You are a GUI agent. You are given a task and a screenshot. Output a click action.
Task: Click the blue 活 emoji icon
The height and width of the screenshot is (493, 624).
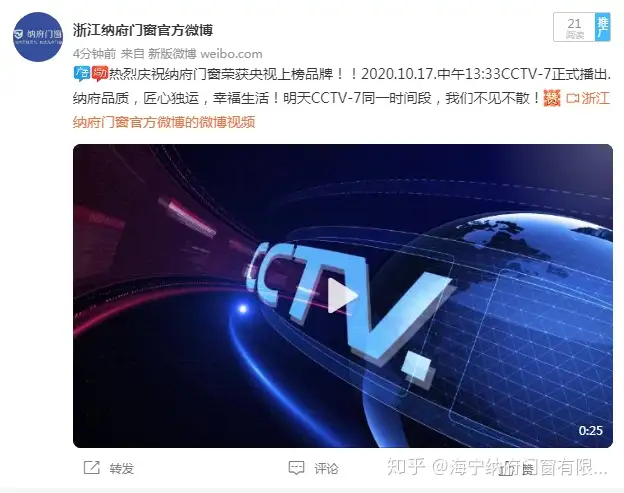coord(82,74)
